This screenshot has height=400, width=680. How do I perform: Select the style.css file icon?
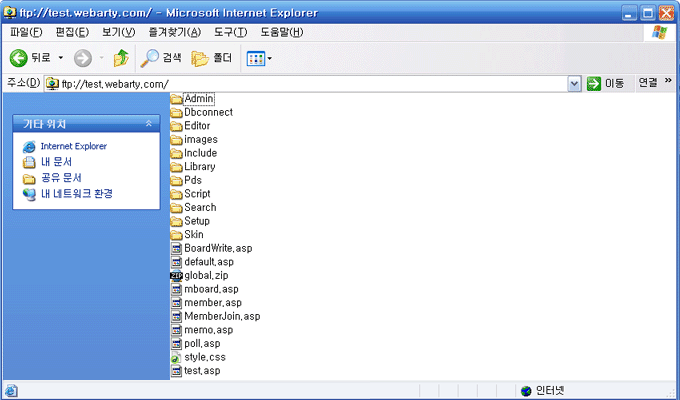177,357
